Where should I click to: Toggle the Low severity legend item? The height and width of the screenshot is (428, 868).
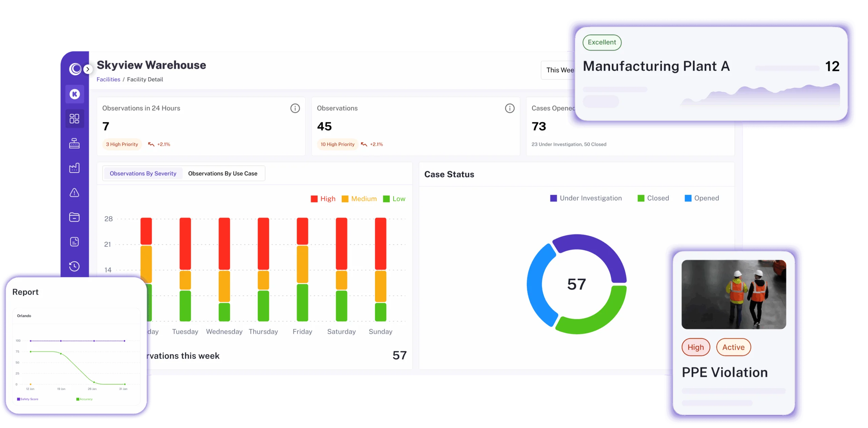pyautogui.click(x=394, y=199)
